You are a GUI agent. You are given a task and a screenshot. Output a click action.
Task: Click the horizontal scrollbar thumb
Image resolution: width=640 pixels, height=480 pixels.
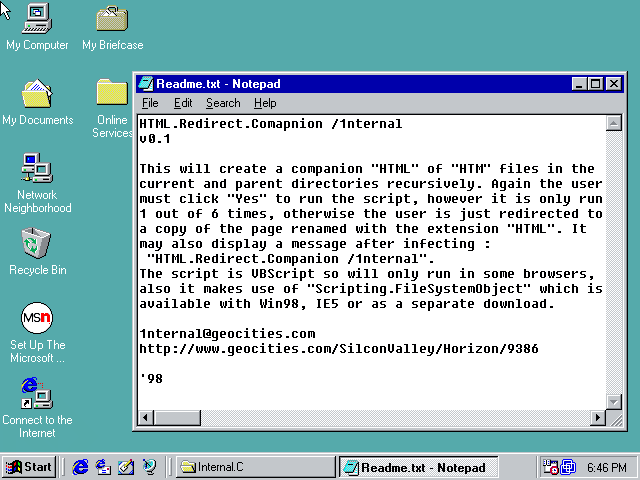pyautogui.click(x=177, y=418)
